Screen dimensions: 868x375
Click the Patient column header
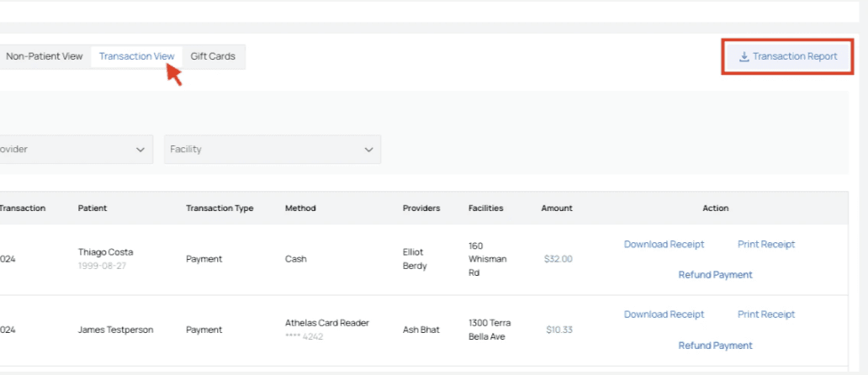tap(93, 209)
